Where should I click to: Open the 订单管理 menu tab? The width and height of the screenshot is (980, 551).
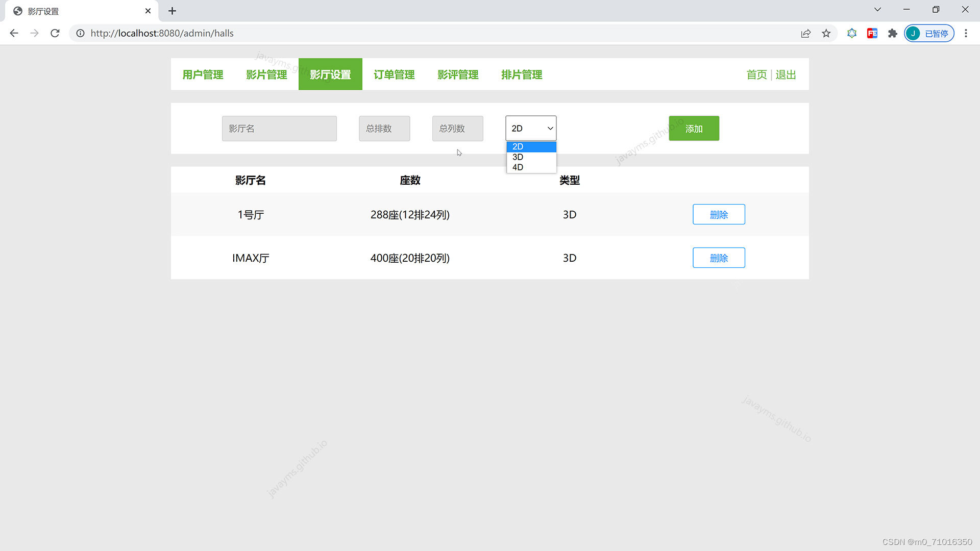pos(394,74)
